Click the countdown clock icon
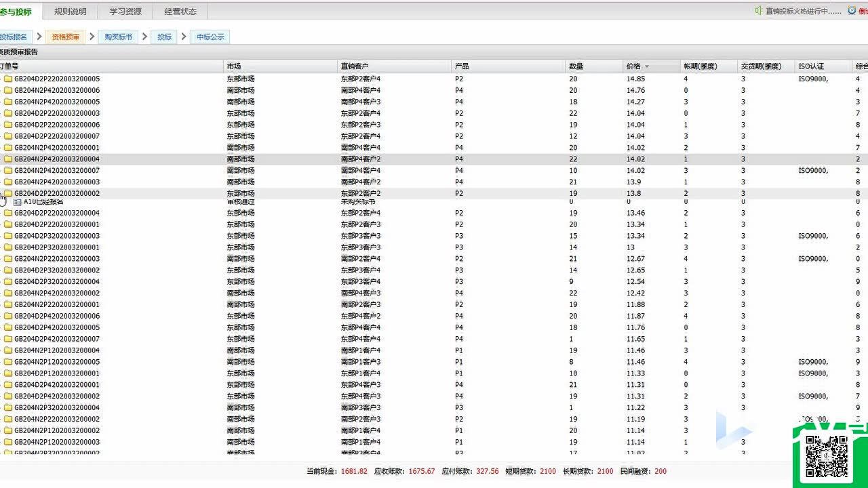 tap(852, 12)
